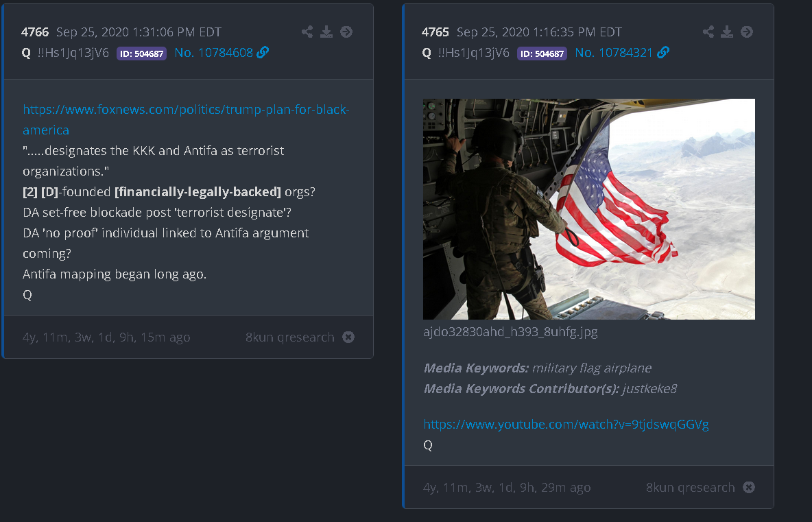Image resolution: width=812 pixels, height=522 pixels.
Task: Open the YouTube watch link in post 4765
Action: (x=566, y=425)
